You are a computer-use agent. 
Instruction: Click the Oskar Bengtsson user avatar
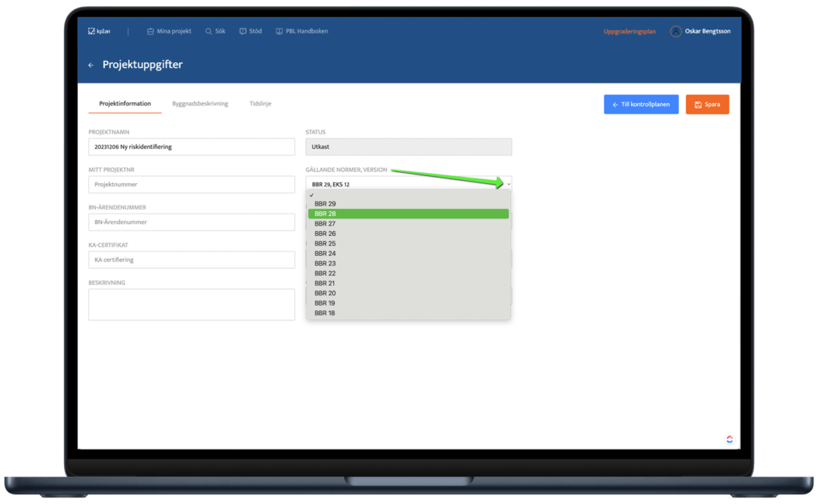(x=676, y=31)
